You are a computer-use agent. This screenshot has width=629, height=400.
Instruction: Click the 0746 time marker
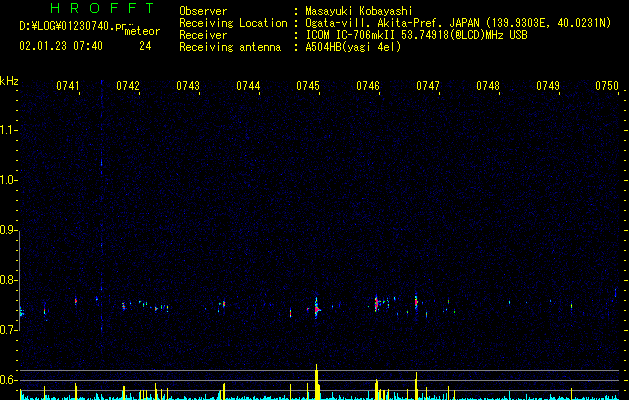(368, 86)
